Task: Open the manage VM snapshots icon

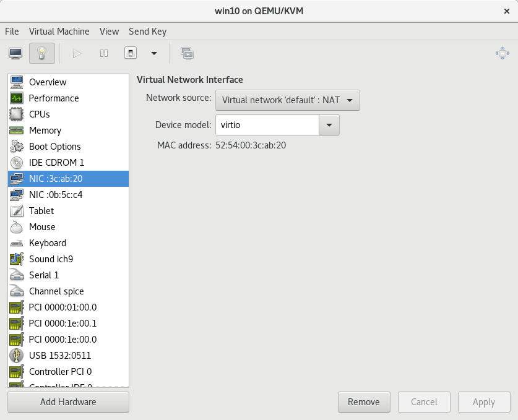Action: coord(187,53)
